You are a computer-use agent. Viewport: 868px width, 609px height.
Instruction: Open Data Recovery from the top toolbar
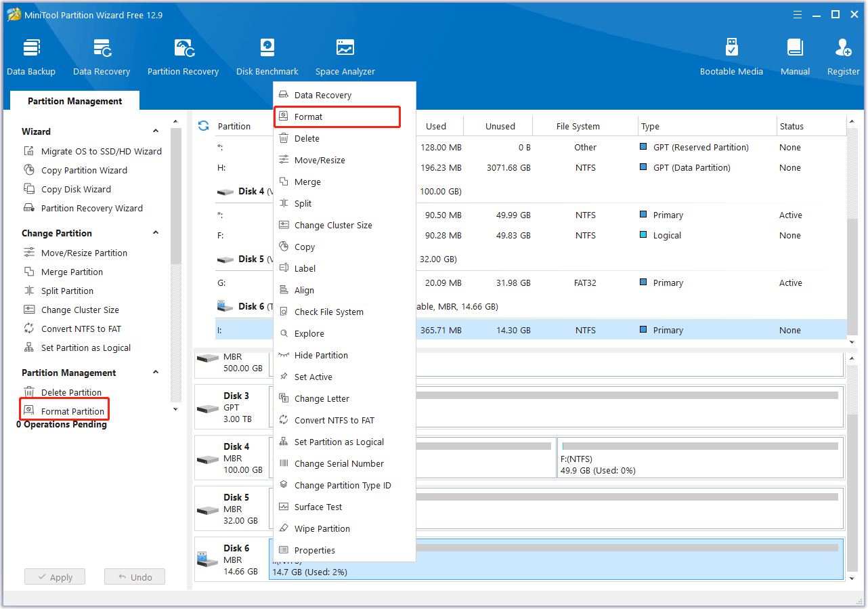pos(102,58)
